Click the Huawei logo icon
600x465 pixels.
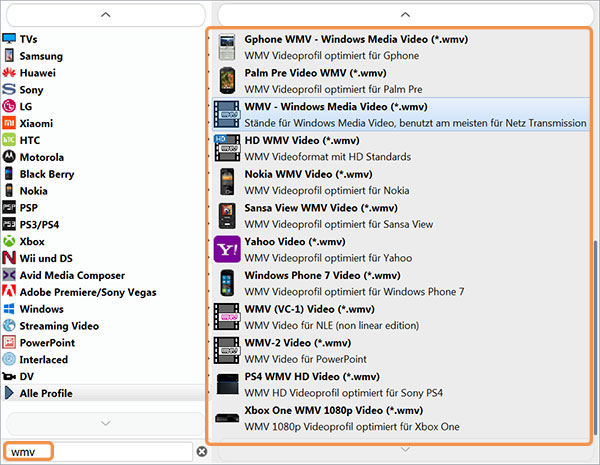(x=9, y=72)
